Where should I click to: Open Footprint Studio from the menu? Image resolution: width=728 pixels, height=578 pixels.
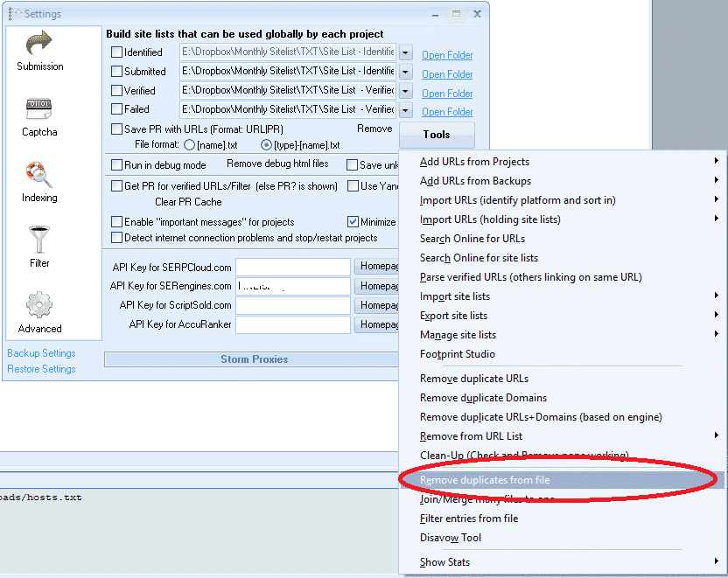[457, 354]
